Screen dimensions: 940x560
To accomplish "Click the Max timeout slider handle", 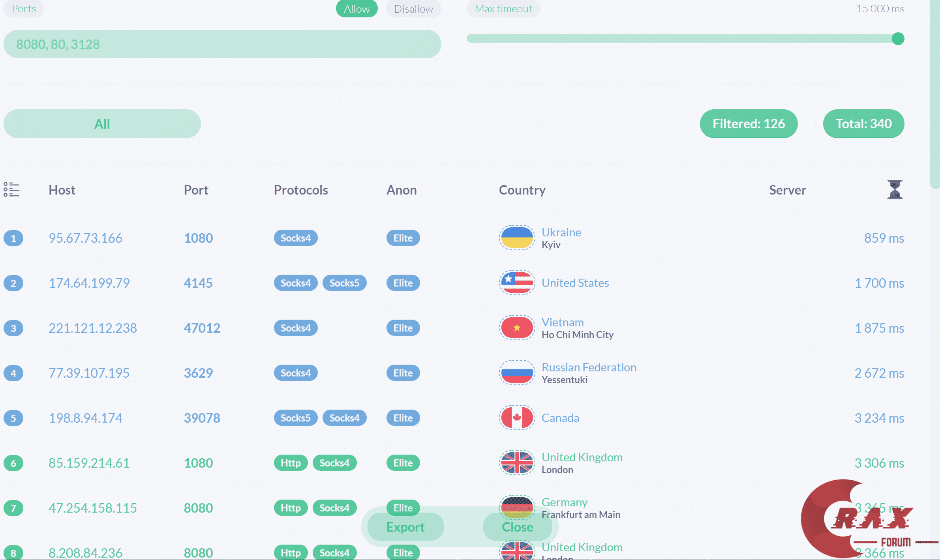I will point(898,39).
